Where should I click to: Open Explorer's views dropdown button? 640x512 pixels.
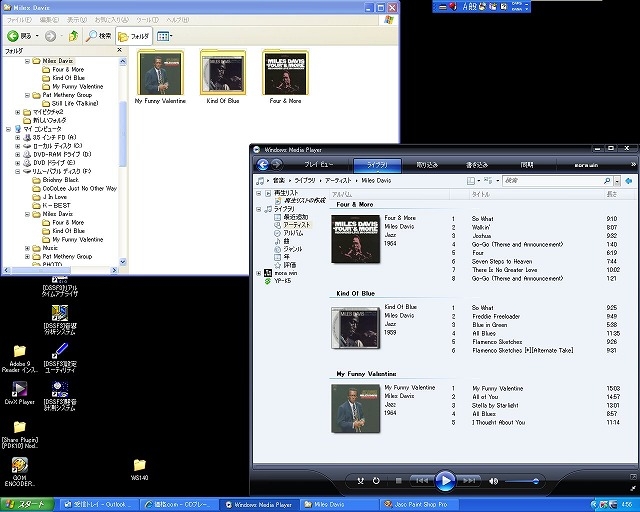tap(164, 36)
